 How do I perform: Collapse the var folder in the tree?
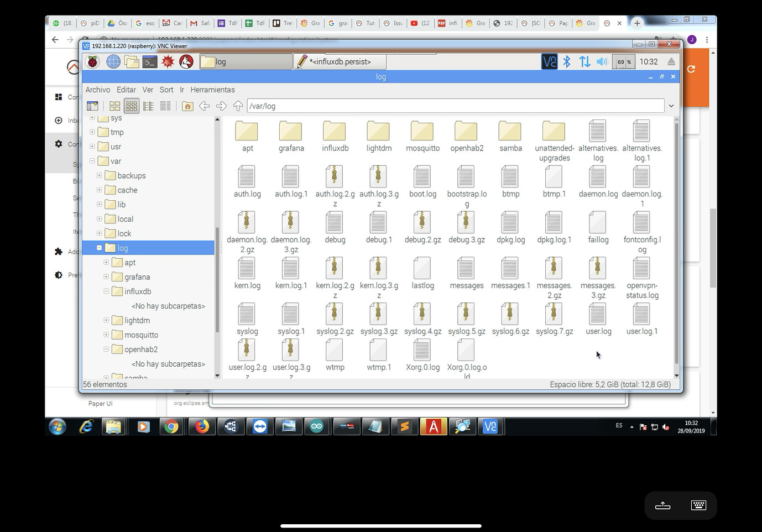tap(92, 161)
